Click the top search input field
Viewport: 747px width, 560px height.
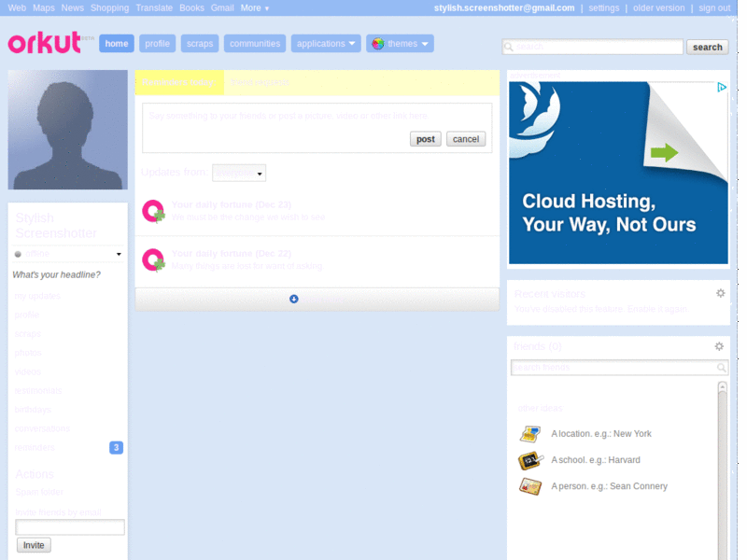point(593,47)
